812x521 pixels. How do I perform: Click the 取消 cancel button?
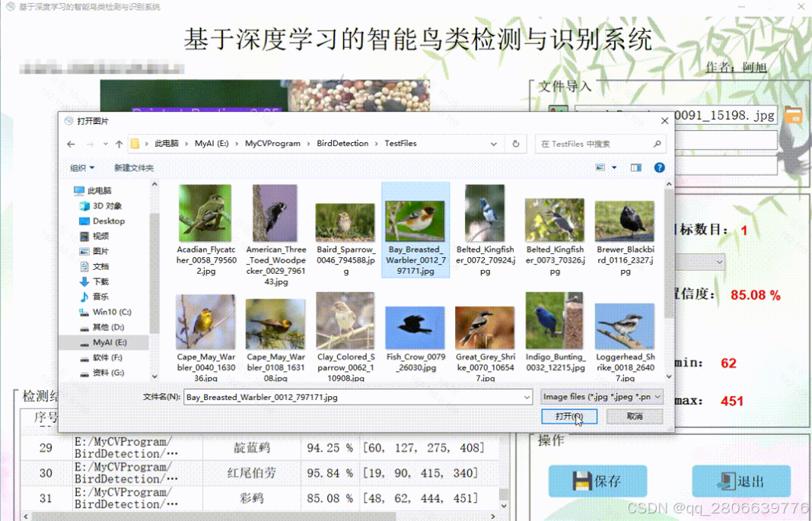(634, 416)
